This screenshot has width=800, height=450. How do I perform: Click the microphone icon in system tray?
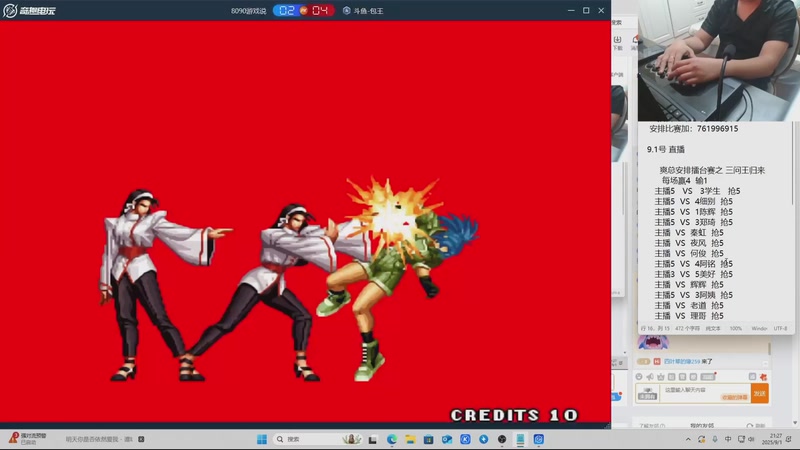715,439
